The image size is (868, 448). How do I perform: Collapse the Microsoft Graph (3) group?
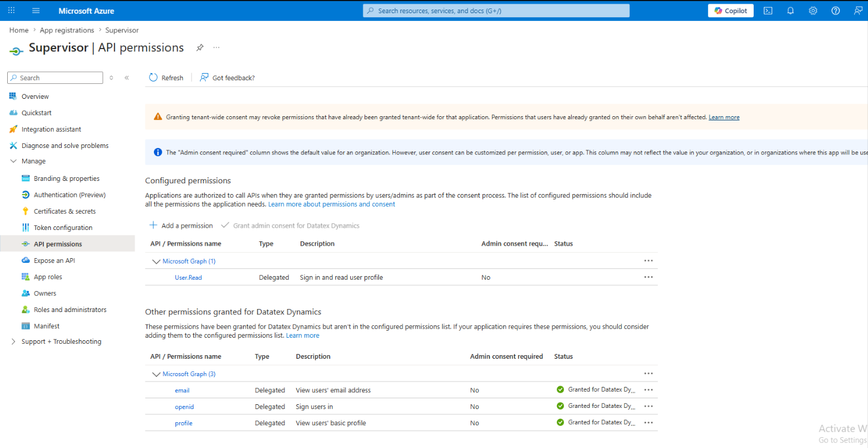[x=157, y=374]
